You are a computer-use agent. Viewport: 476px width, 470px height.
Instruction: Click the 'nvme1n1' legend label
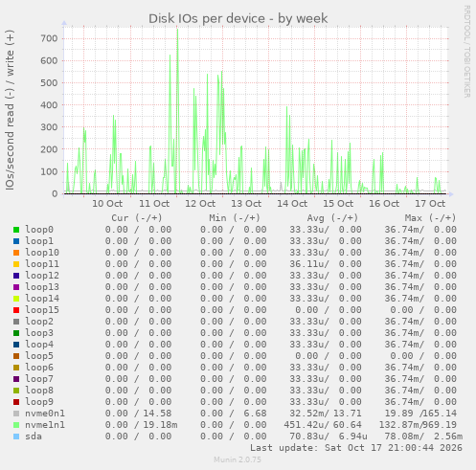coord(45,425)
